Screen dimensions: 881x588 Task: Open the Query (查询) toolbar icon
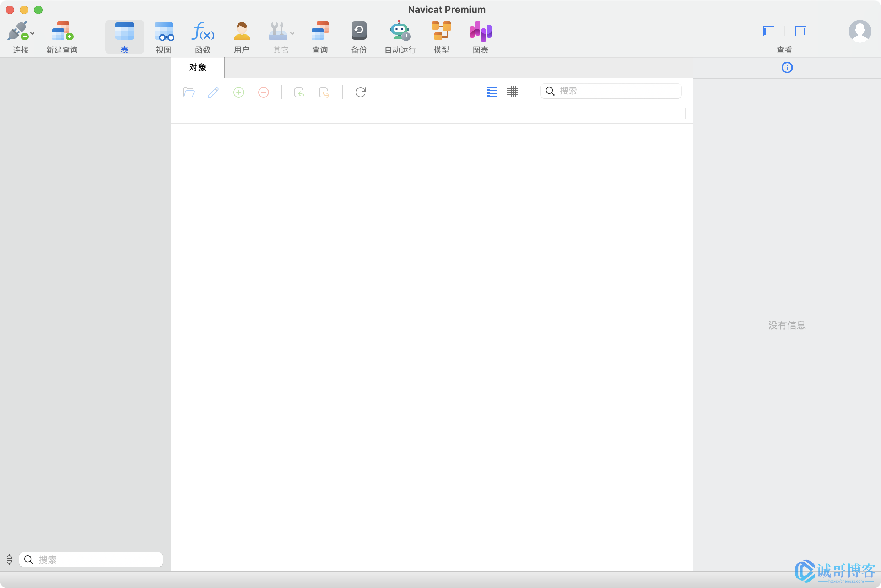click(x=320, y=31)
